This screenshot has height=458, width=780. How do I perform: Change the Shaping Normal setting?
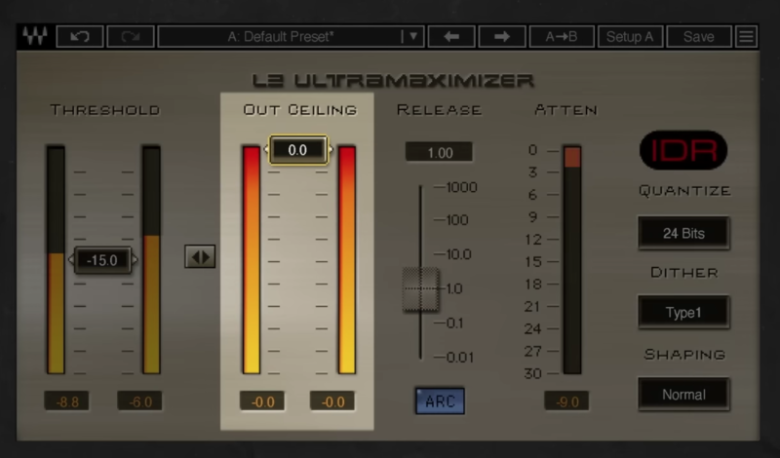(x=684, y=394)
